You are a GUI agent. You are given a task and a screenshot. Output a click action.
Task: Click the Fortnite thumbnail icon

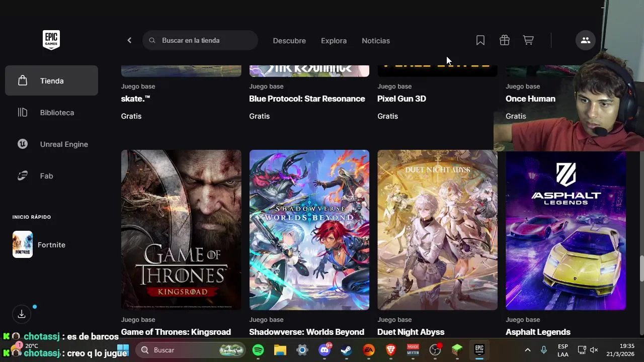coord(23,244)
